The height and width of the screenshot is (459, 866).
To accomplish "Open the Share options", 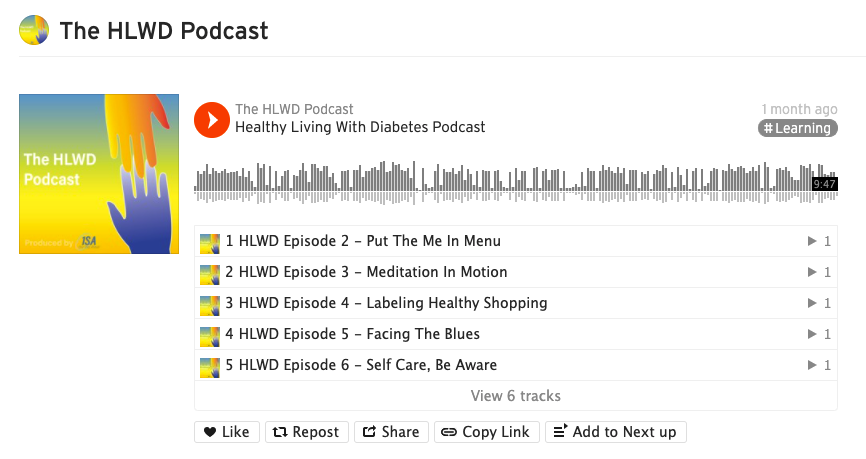I will click(x=391, y=432).
